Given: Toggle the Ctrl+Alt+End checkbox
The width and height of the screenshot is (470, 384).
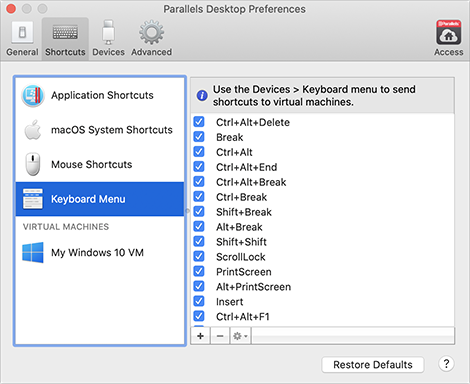Looking at the screenshot, I should [199, 167].
